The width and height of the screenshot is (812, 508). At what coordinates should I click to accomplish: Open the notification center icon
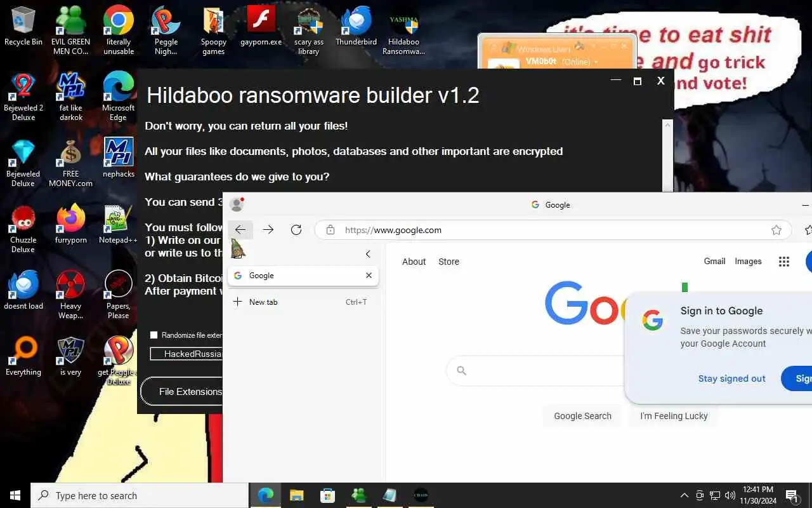pyautogui.click(x=792, y=495)
